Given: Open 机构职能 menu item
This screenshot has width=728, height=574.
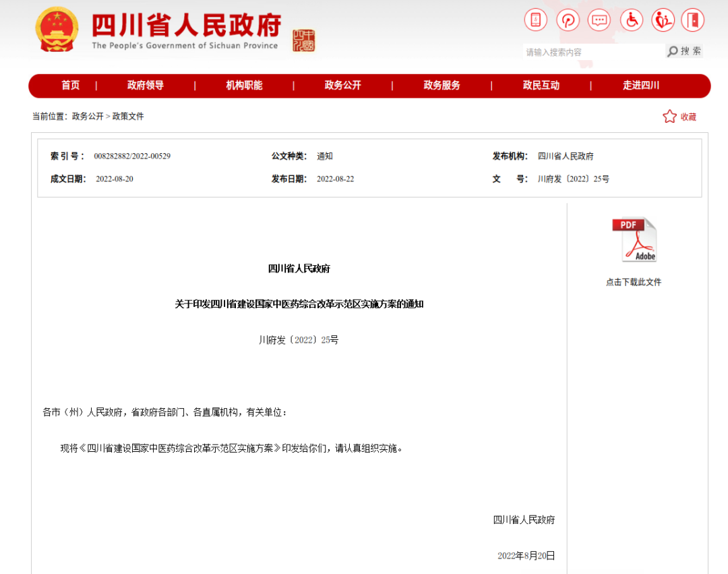Looking at the screenshot, I should click(x=244, y=86).
